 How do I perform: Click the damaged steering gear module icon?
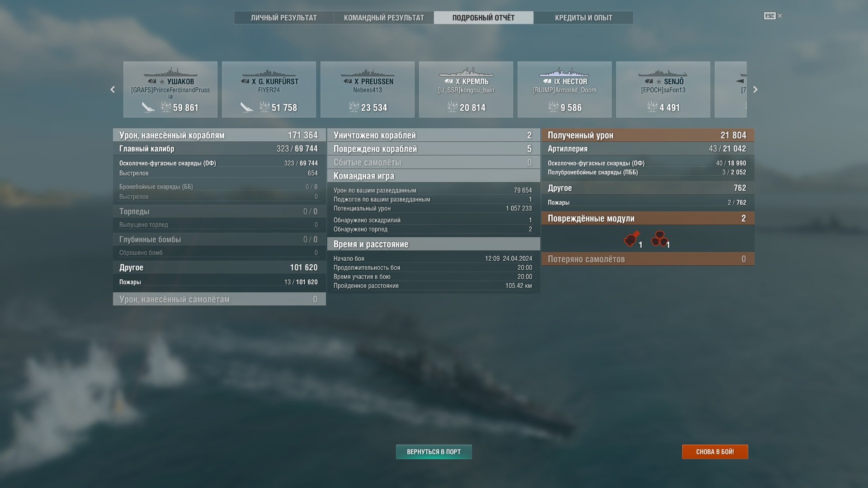click(632, 239)
